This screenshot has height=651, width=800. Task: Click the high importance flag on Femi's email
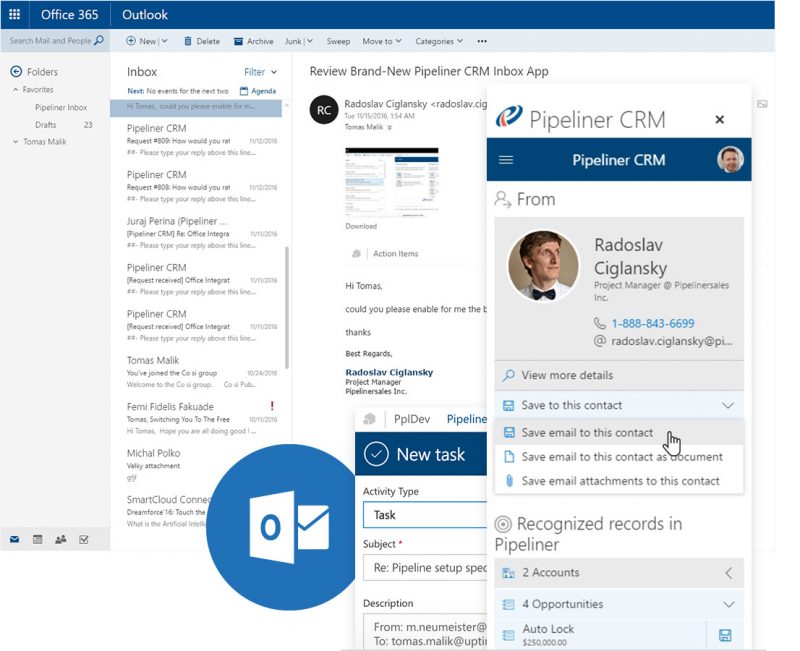click(272, 406)
